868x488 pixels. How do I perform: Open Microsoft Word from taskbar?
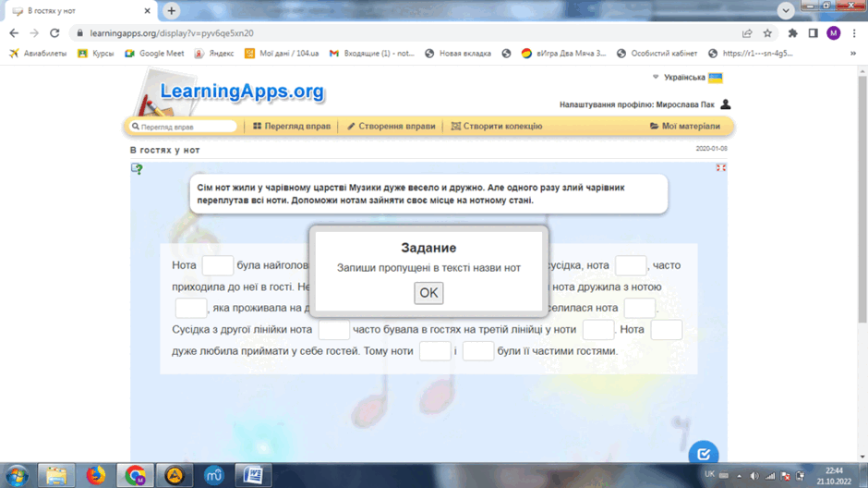click(253, 476)
